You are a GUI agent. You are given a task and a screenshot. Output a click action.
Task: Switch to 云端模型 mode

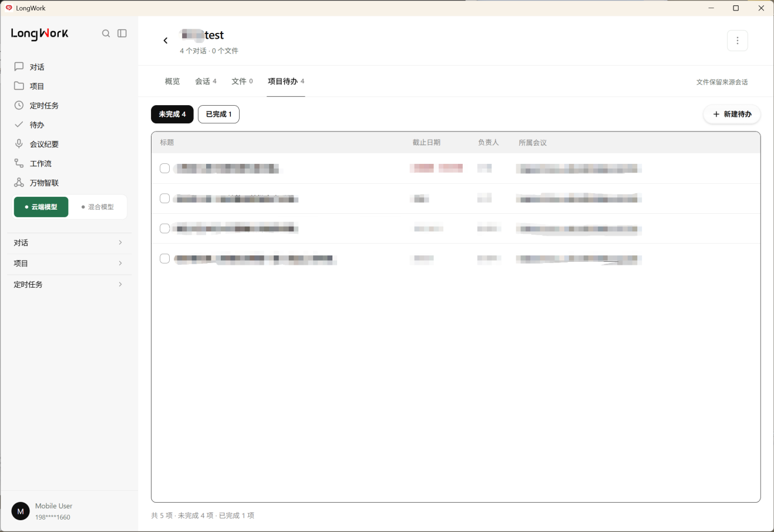click(41, 207)
